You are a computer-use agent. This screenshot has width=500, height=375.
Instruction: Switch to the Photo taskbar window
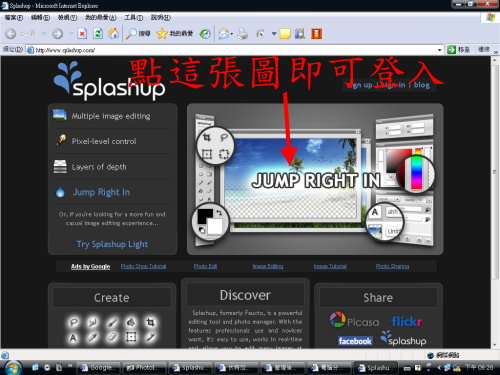tap(144, 368)
